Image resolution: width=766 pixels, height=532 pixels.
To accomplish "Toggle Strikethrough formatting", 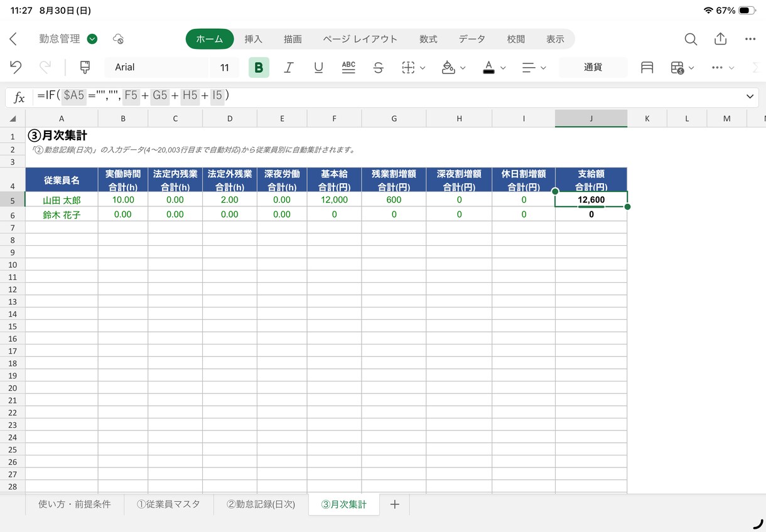I will click(x=378, y=67).
